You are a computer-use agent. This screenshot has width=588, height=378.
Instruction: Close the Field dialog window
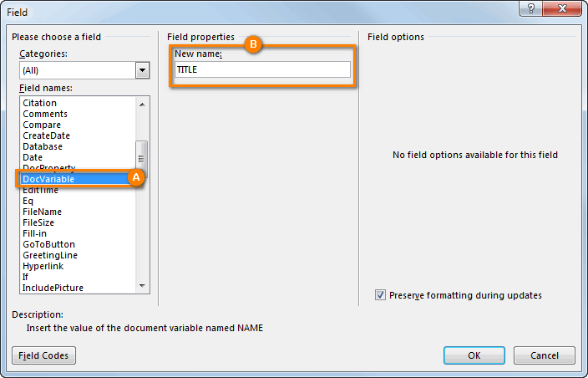click(x=562, y=8)
